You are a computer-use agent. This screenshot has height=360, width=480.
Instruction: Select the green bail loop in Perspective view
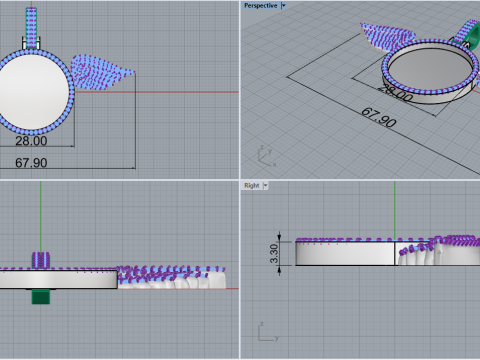pyautogui.click(x=467, y=35)
